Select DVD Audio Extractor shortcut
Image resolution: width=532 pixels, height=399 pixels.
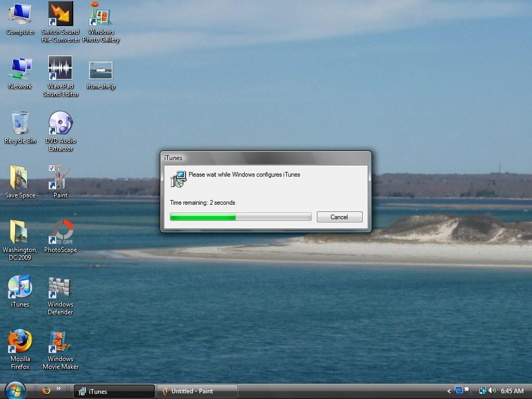tap(60, 130)
